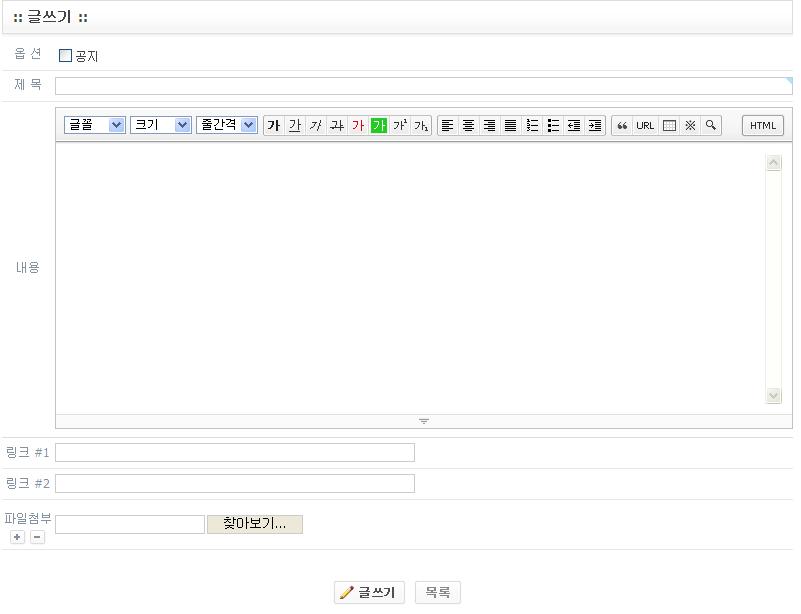Click 찾아보기 to browse files
Viewport: 801px width, 614px height.
254,524
